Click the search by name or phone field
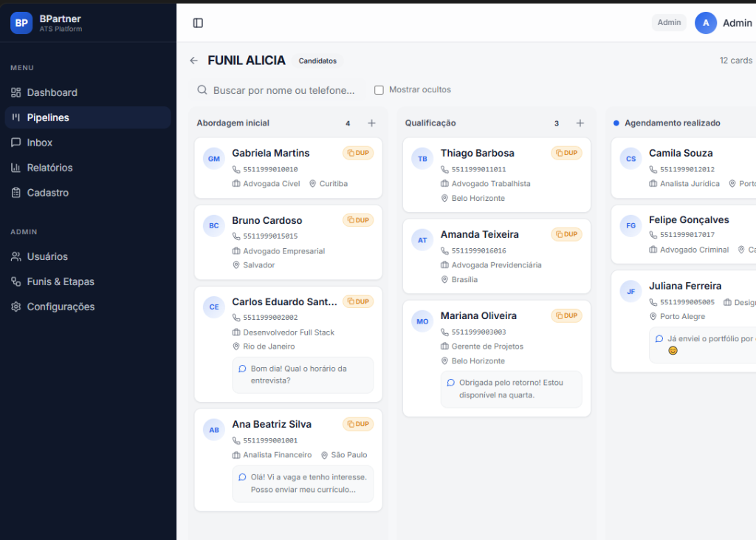Image resolution: width=756 pixels, height=540 pixels. click(x=283, y=90)
